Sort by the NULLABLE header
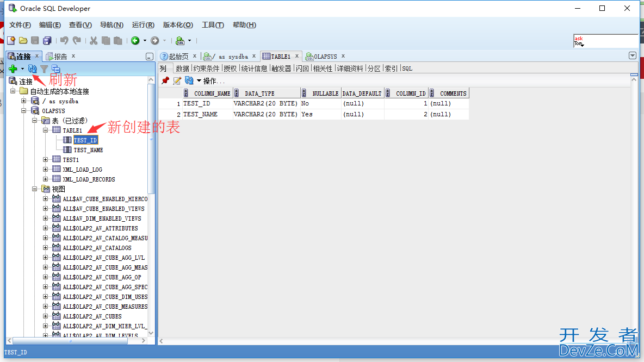The height and width of the screenshot is (362, 644). coord(321,93)
